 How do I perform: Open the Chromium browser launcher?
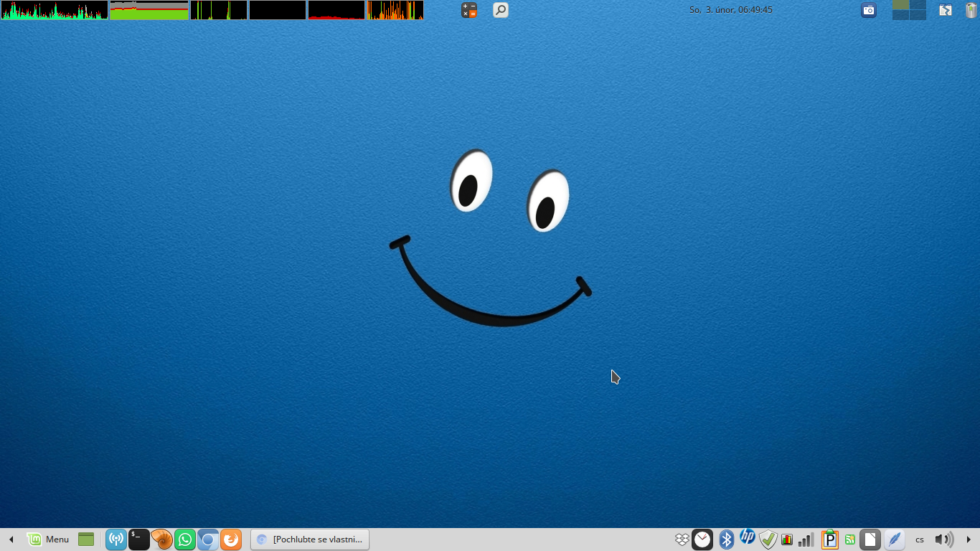[208, 540]
